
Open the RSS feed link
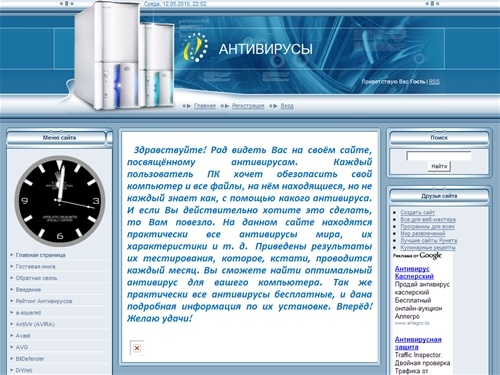pyautogui.click(x=434, y=82)
